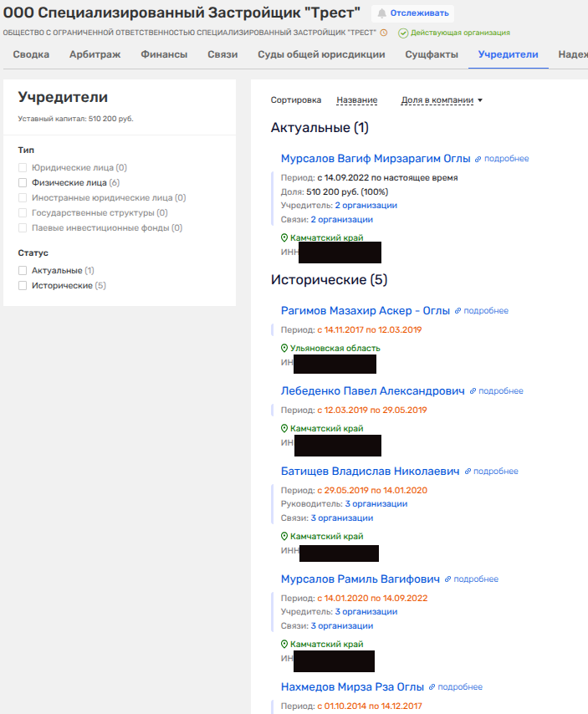Click the clock icon beside the full company name
588x714 pixels.
384,33
